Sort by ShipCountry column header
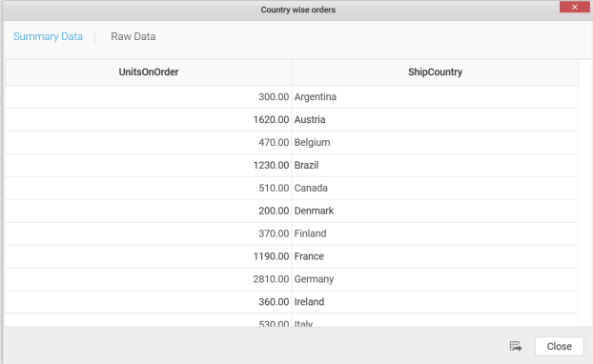 pyautogui.click(x=435, y=72)
